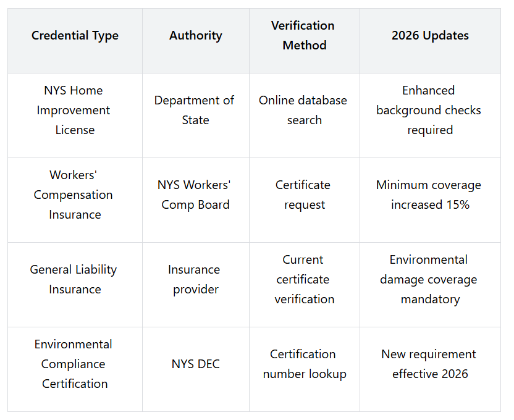This screenshot has width=514, height=420.
Task: Click the Authority column header
Action: click(196, 36)
